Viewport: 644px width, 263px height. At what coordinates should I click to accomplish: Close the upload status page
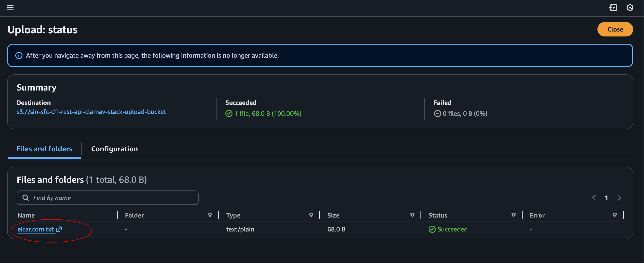point(615,29)
